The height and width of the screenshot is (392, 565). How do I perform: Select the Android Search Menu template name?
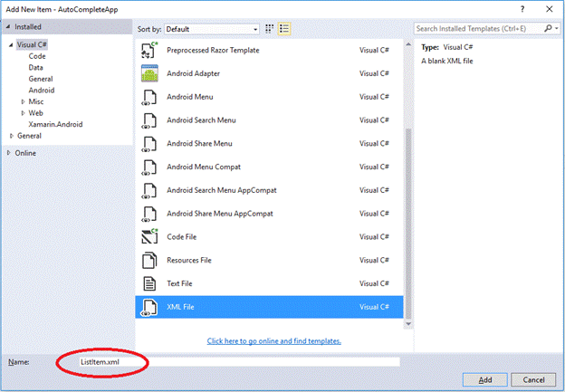pyautogui.click(x=201, y=120)
